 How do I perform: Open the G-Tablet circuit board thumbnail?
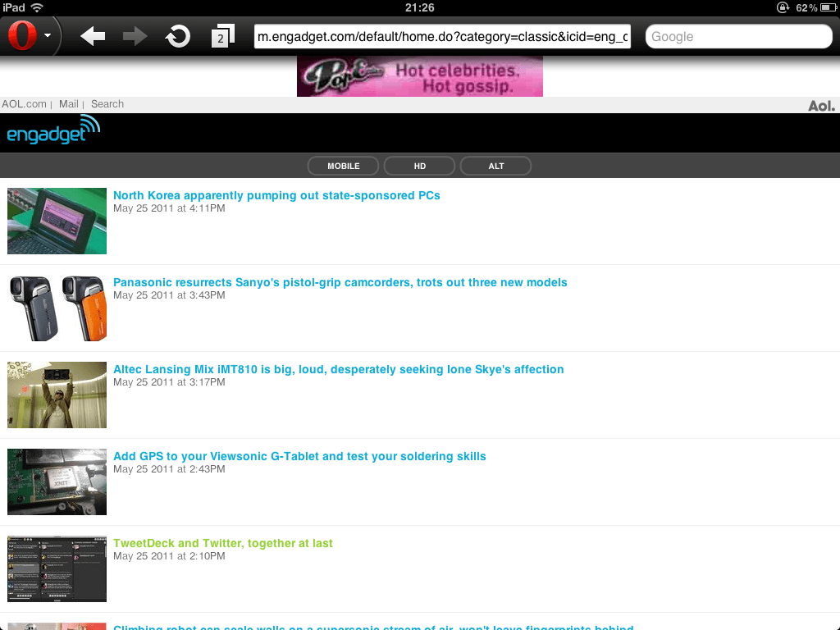click(57, 482)
